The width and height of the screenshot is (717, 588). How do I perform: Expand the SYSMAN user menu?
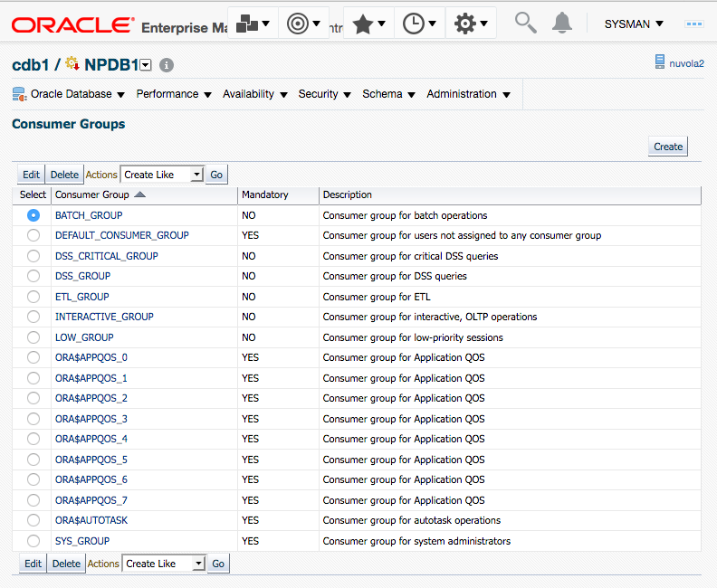click(x=634, y=24)
